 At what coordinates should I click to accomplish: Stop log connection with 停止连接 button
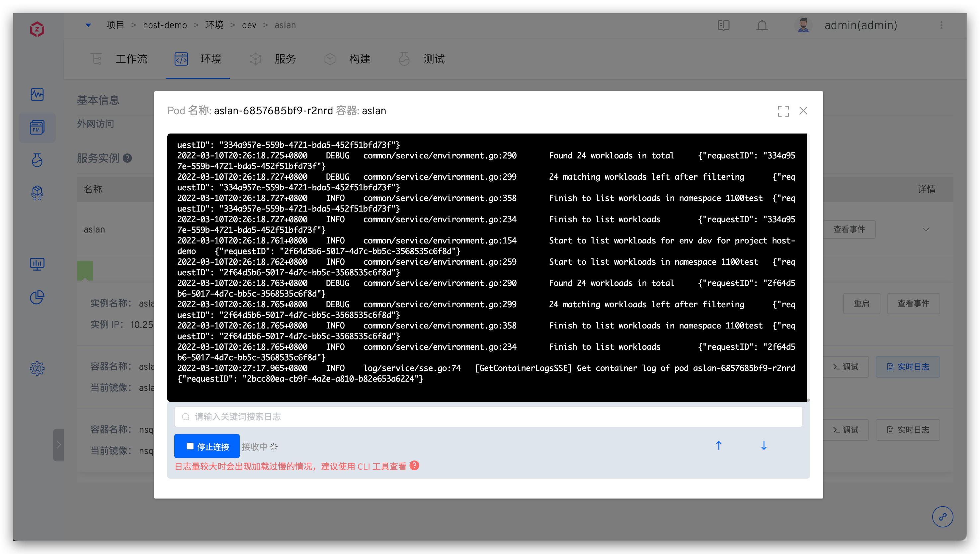pos(206,446)
